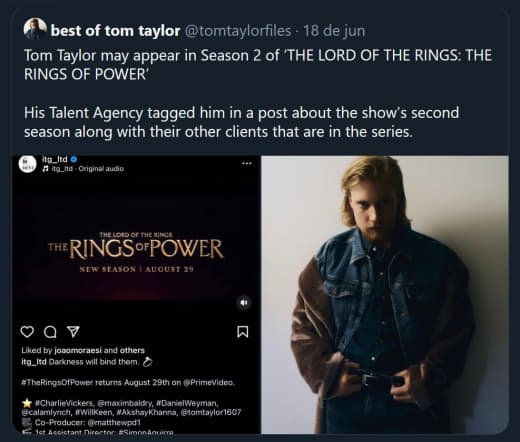The height and width of the screenshot is (442, 520).
Task: Save post with bookmark icon
Action: tap(242, 332)
